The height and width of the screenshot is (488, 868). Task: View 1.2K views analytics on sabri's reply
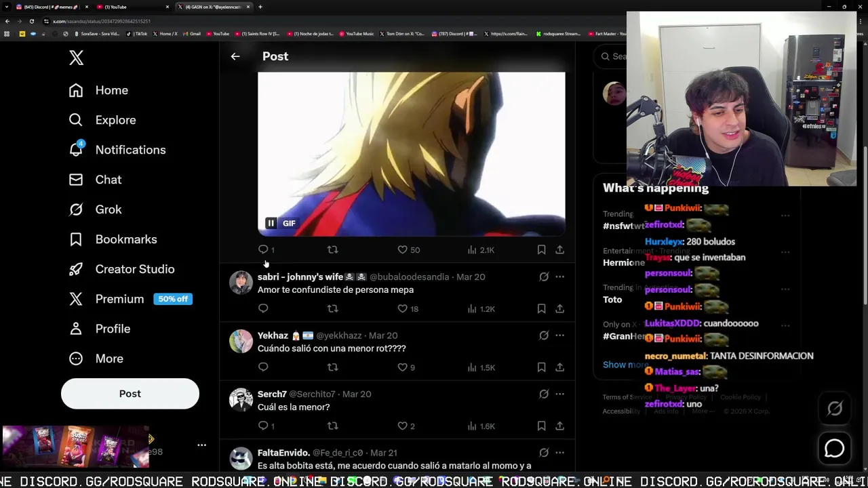point(481,308)
